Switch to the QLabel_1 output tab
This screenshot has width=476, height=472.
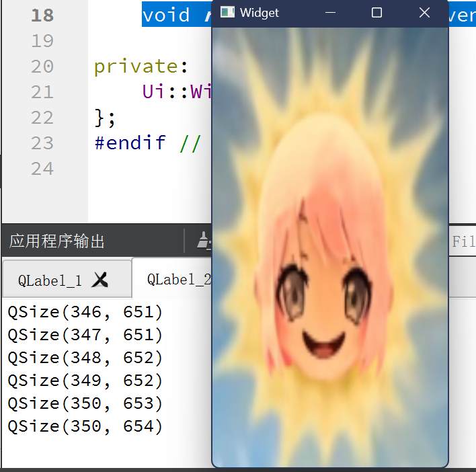[67, 278]
